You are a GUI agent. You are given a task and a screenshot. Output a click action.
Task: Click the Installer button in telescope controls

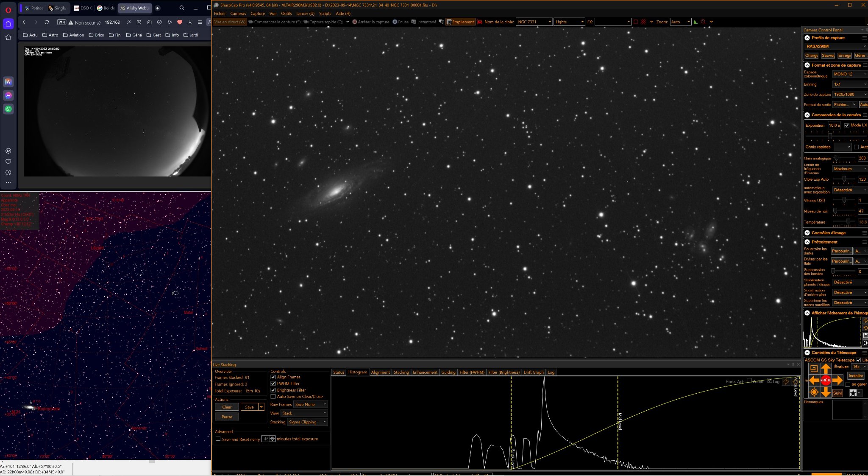[x=856, y=376]
